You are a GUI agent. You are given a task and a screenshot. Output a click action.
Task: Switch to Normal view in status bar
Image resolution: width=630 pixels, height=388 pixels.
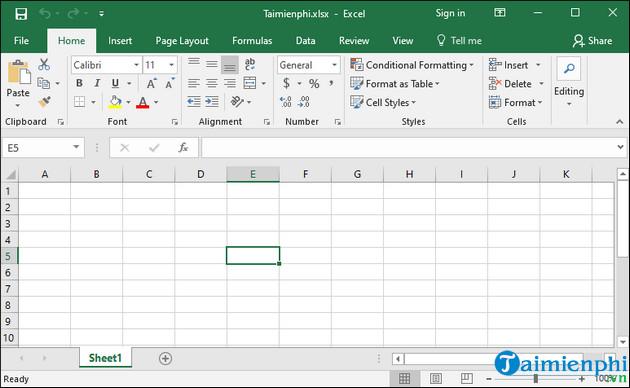tap(405, 378)
